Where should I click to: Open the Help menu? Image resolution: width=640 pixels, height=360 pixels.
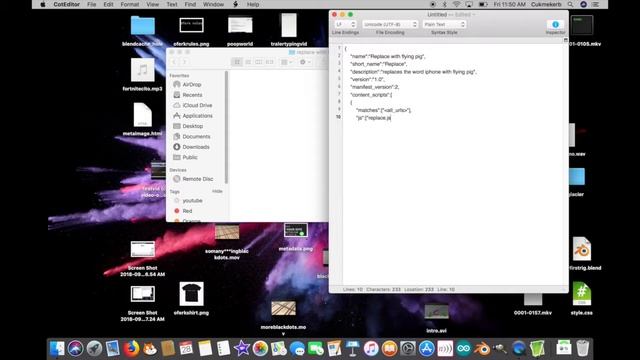pos(253,4)
